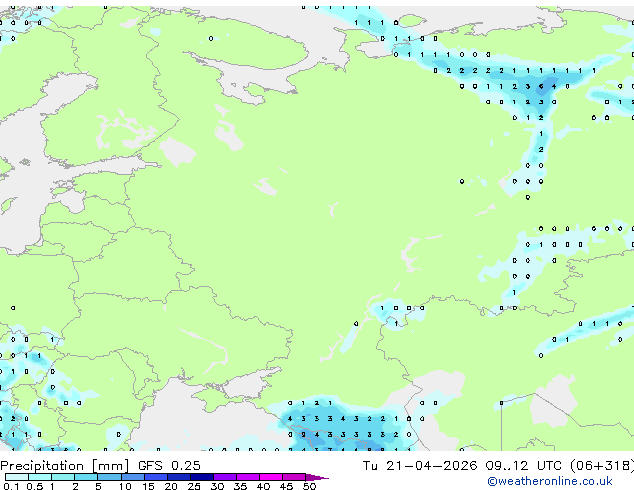634x490 pixels.
Task: Select the 0.5–1 mm legend color swatch
Action: [40, 477]
